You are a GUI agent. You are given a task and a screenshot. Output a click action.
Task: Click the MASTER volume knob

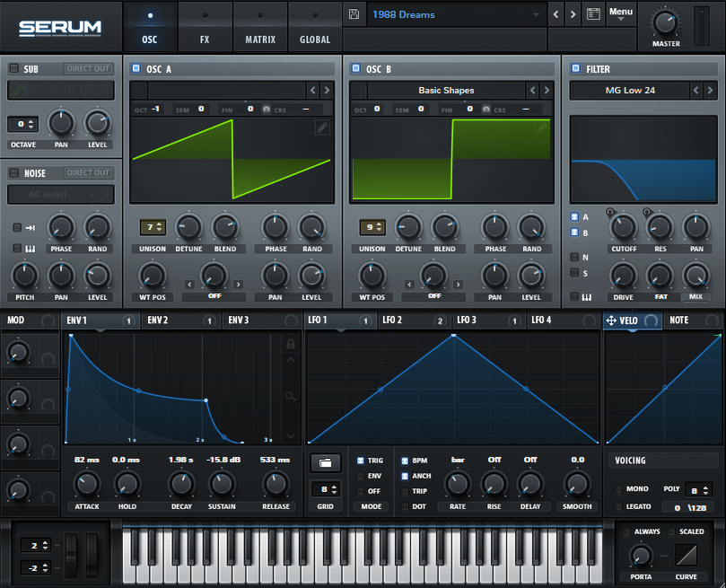tap(666, 22)
